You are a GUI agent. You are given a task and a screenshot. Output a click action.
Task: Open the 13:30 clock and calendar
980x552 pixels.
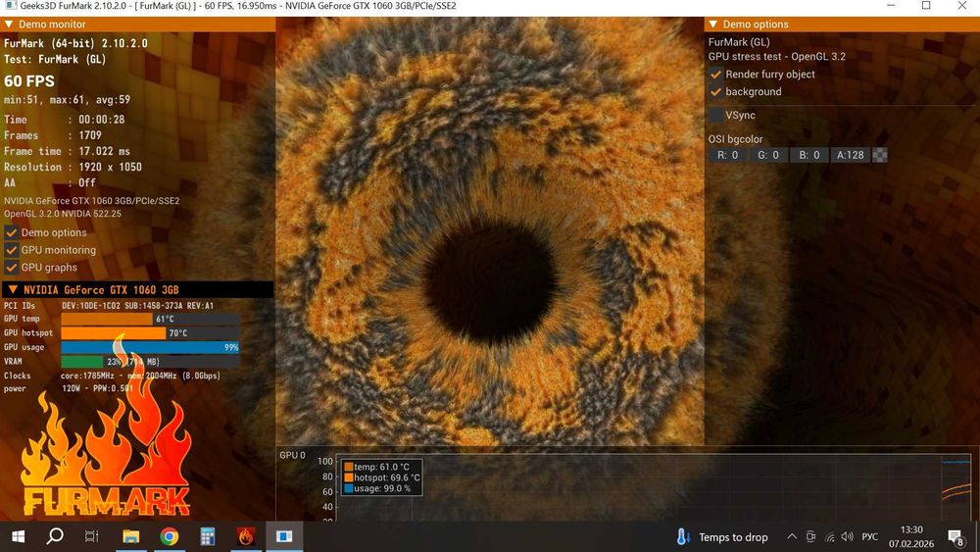[x=911, y=537]
